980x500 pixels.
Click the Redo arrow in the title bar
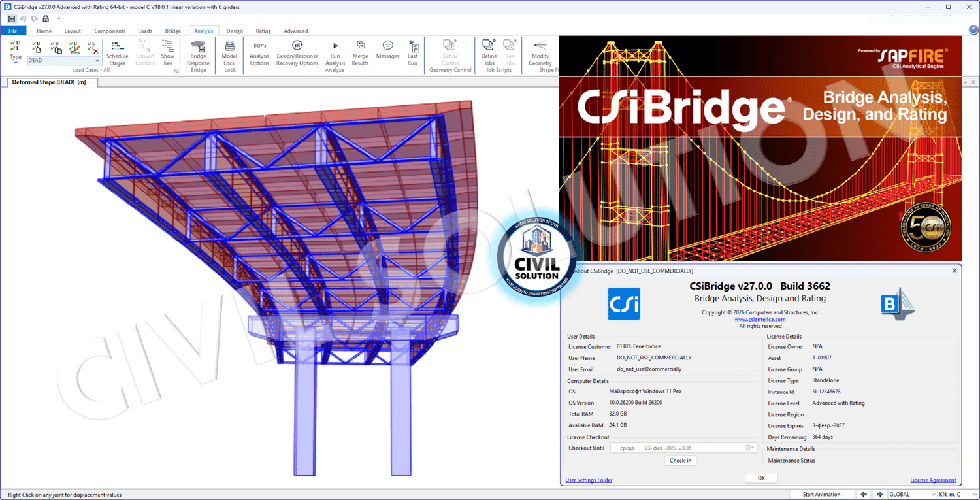coord(34,18)
